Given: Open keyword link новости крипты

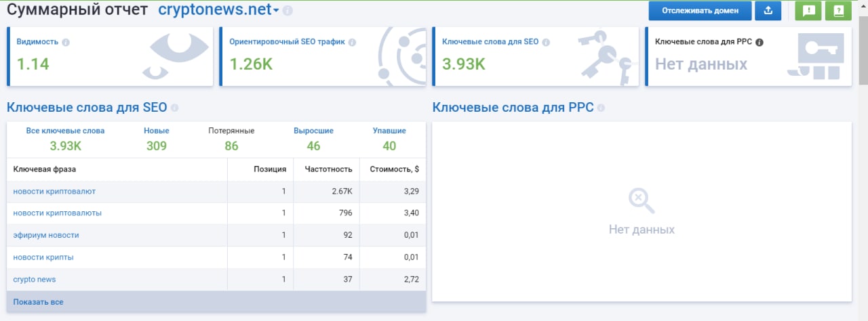Looking at the screenshot, I should pyautogui.click(x=43, y=257).
